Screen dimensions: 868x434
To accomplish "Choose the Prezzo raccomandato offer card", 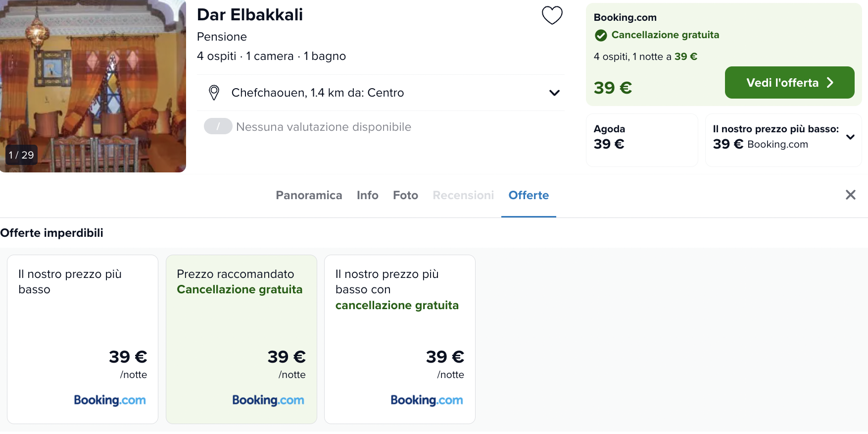I will point(241,339).
